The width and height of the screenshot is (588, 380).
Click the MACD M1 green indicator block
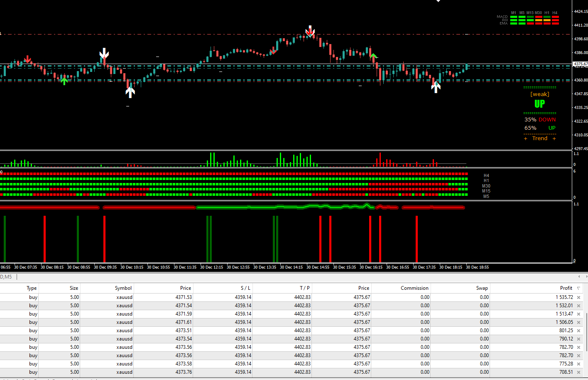[x=514, y=17]
